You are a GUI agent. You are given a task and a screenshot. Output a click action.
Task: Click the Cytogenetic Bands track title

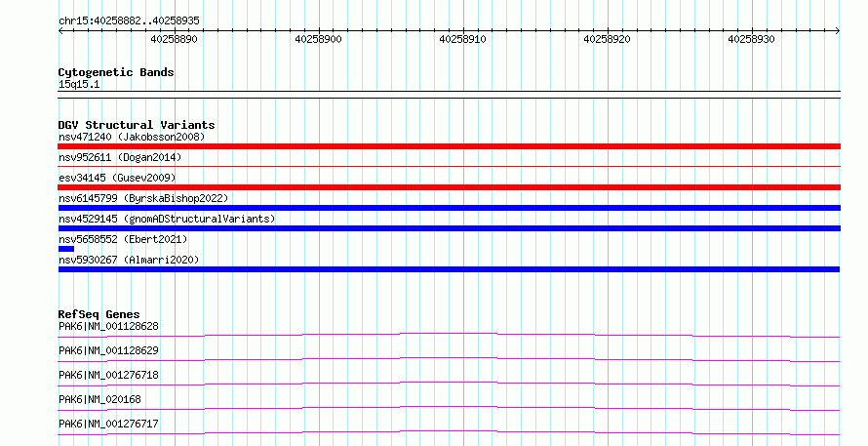pyautogui.click(x=116, y=72)
